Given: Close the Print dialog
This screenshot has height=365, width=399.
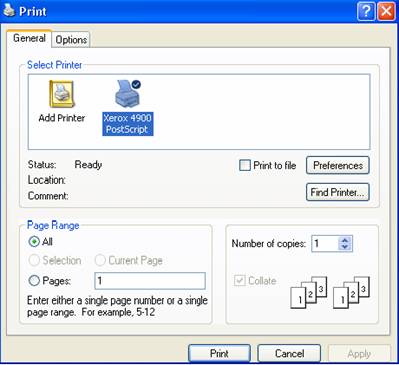Looking at the screenshot, I should click(386, 12).
